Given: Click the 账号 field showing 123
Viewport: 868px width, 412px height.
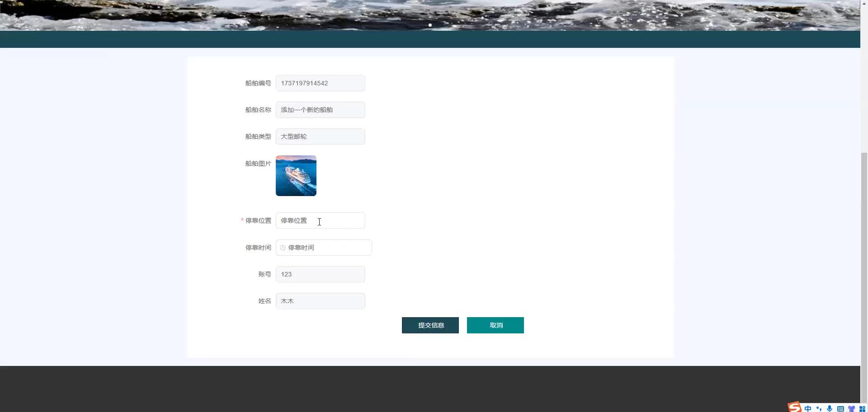Looking at the screenshot, I should click(x=321, y=274).
